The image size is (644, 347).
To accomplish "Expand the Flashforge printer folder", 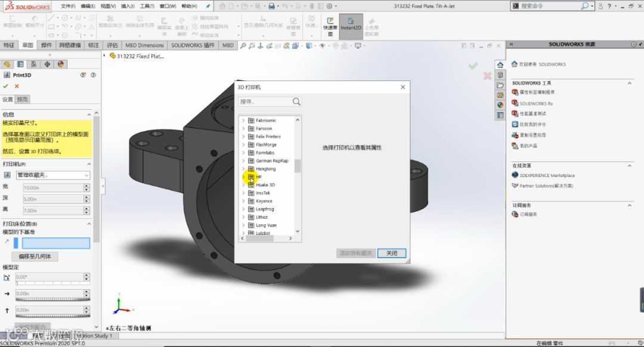I will [x=243, y=144].
